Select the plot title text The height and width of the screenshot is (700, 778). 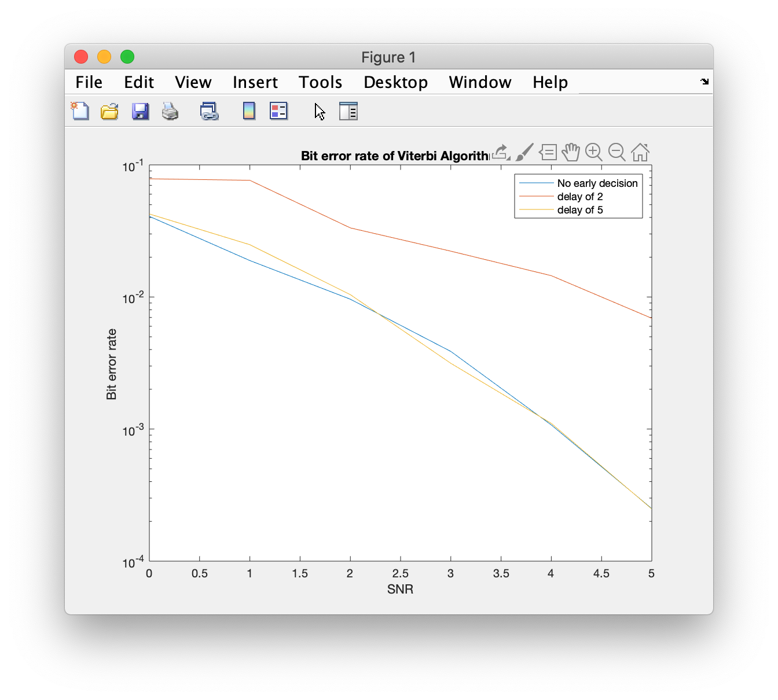395,156
